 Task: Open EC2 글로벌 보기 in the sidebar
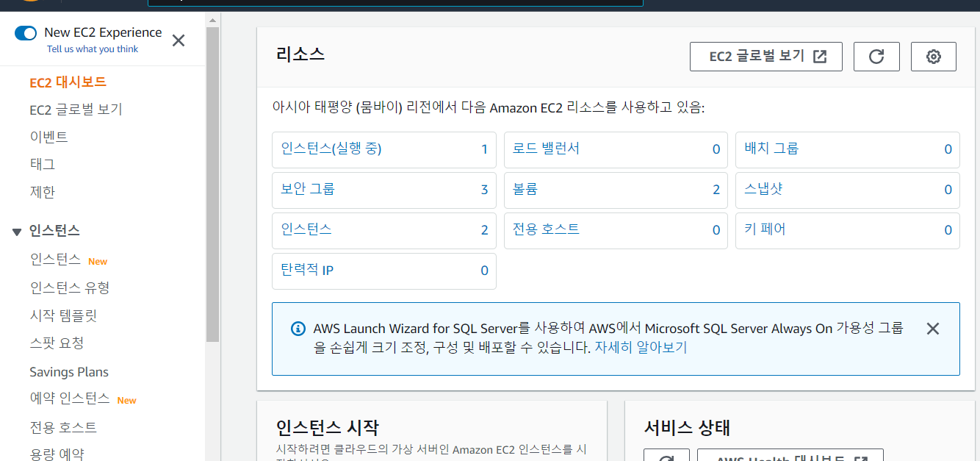pos(76,110)
